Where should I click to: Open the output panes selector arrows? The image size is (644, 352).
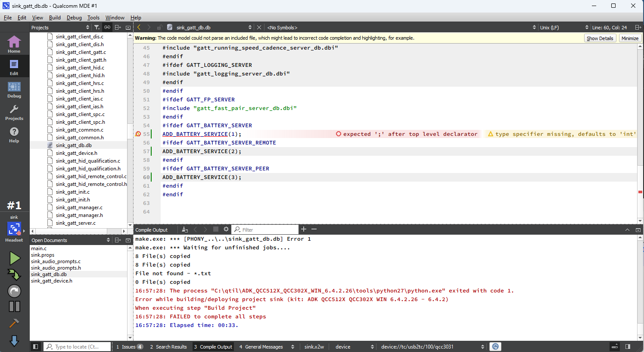click(x=292, y=347)
